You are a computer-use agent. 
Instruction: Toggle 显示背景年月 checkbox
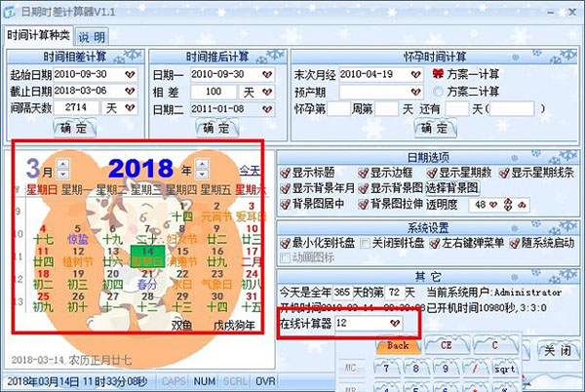point(285,189)
